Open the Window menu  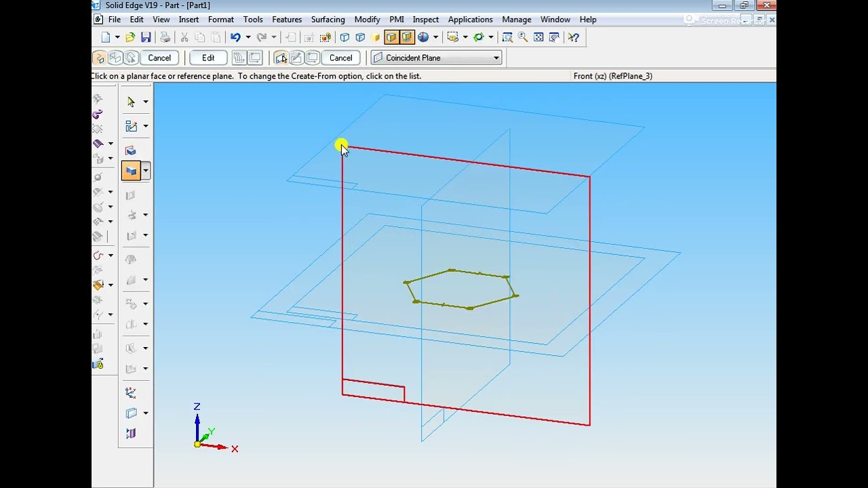555,20
